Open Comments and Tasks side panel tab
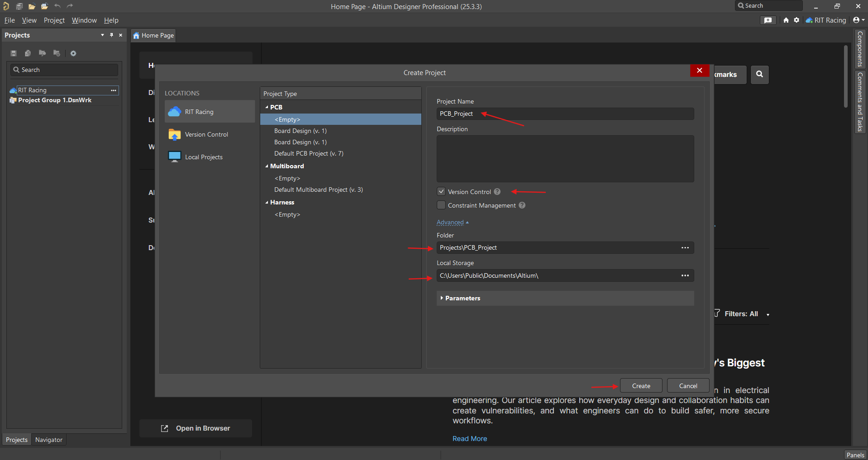Screen dimensions: 868x460 pos(860,102)
